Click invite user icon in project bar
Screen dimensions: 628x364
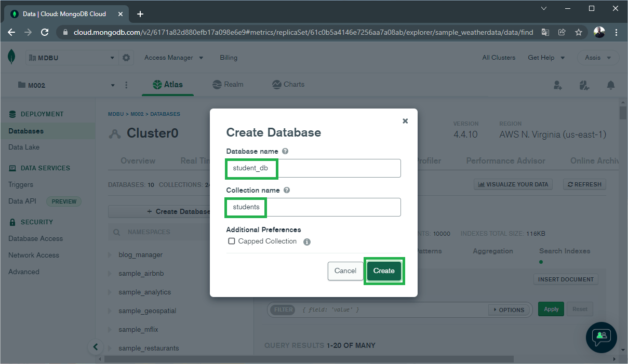pyautogui.click(x=558, y=85)
